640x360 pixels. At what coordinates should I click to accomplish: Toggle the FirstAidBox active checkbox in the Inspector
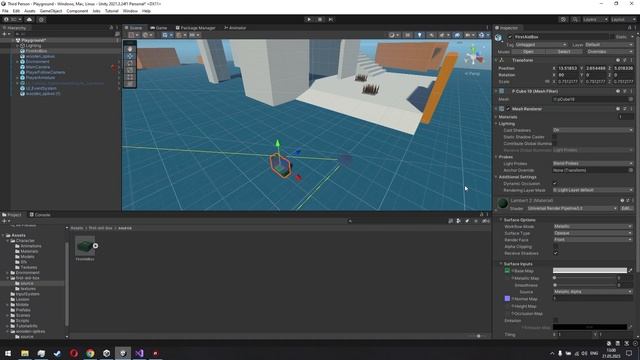(510, 37)
